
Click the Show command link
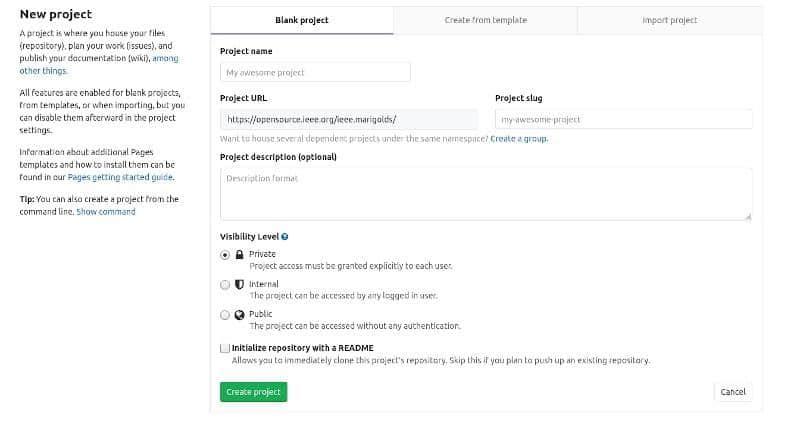[x=106, y=211]
